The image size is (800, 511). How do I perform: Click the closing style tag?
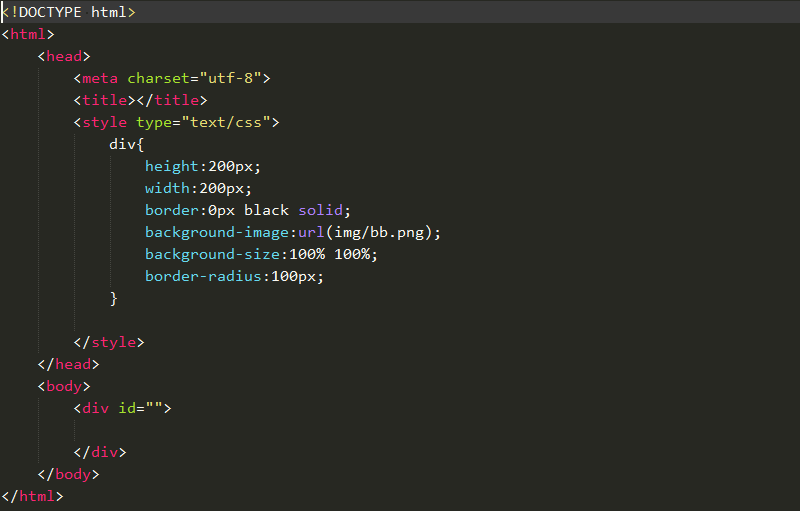pyautogui.click(x=109, y=342)
